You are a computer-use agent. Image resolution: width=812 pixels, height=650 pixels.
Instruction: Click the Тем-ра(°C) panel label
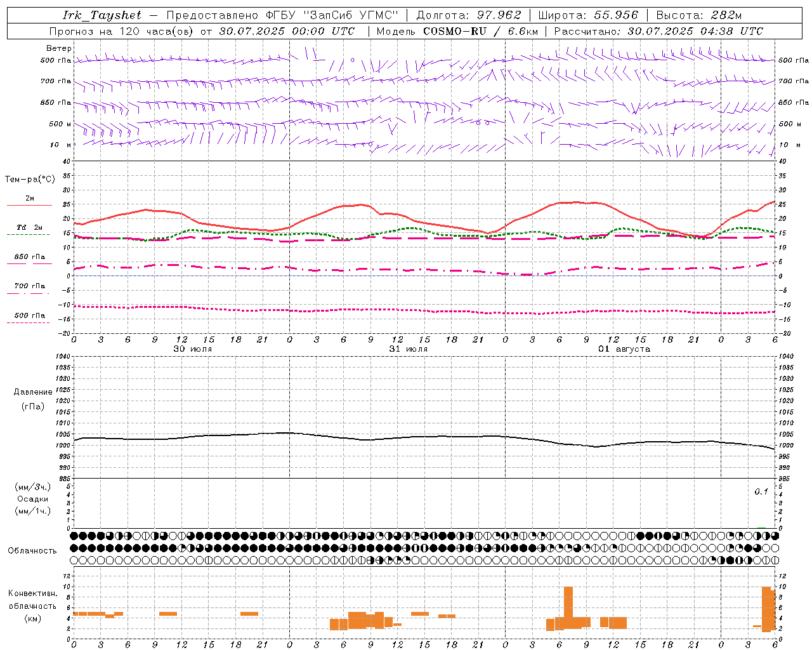(30, 180)
